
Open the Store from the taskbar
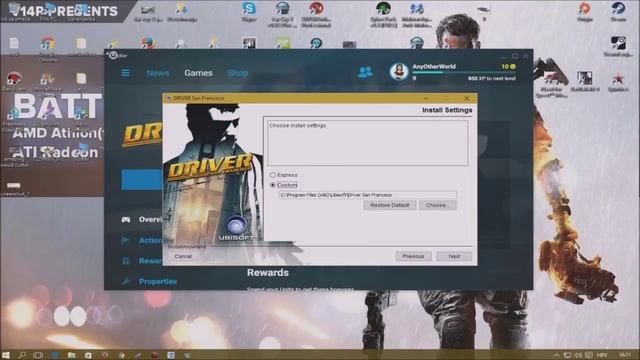[x=88, y=355]
